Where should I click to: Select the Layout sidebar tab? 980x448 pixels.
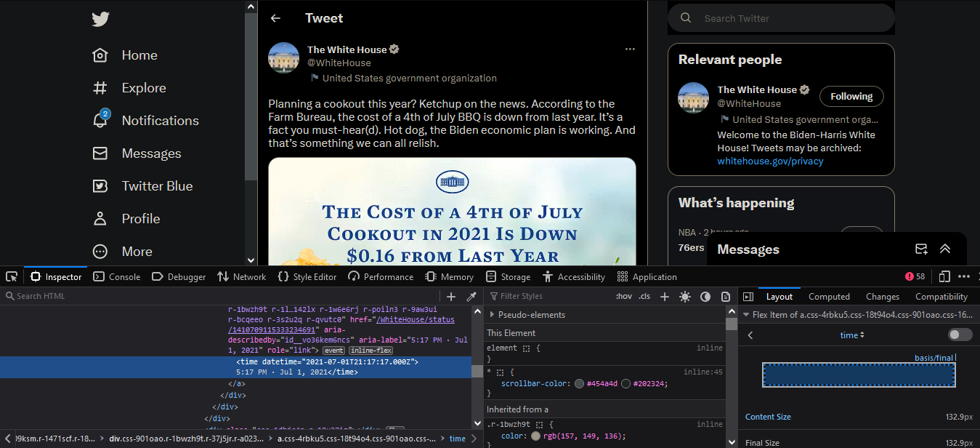click(x=779, y=297)
